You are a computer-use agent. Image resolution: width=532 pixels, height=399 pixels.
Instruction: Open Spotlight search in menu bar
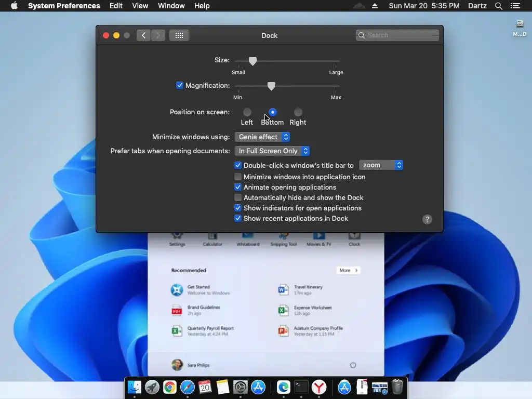click(x=498, y=6)
